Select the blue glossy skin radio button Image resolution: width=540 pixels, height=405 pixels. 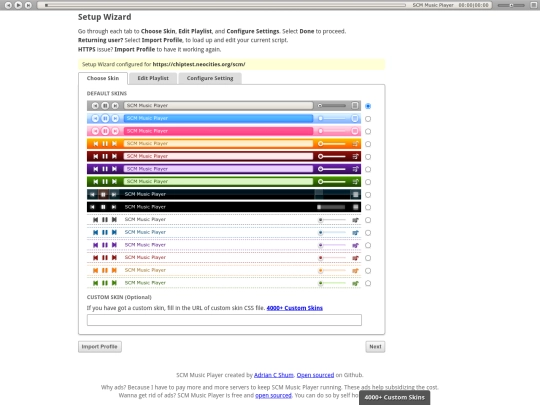pos(368,119)
